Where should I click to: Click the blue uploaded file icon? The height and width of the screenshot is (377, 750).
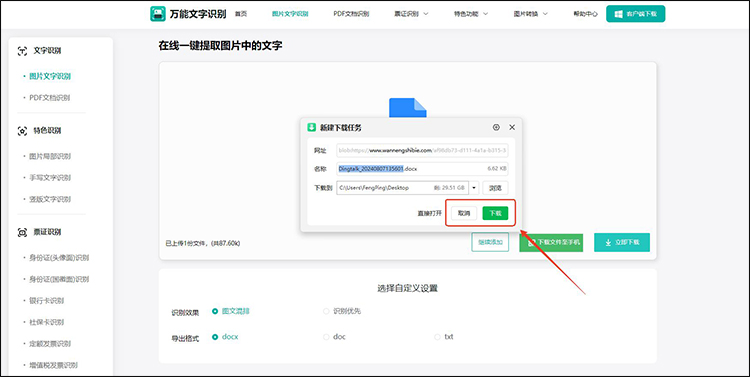pos(408,108)
